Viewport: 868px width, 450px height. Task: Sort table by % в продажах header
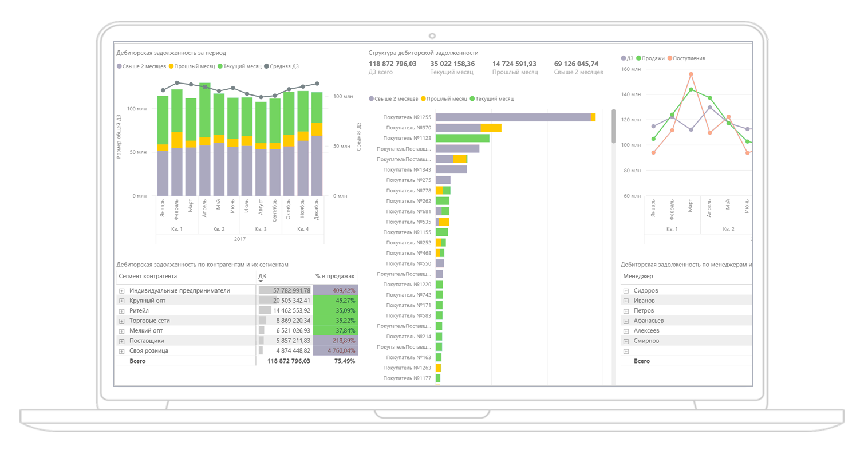[x=335, y=276]
